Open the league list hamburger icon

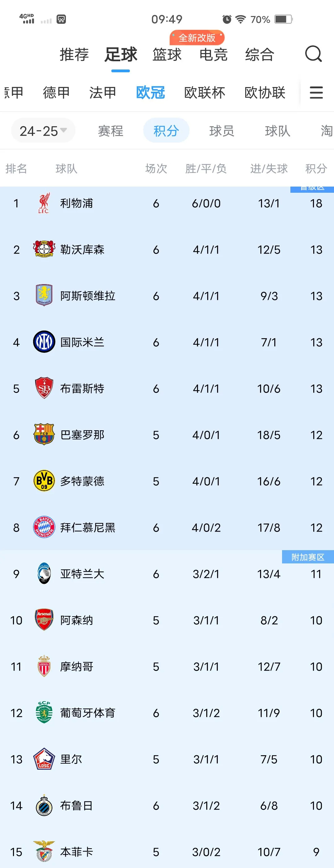[316, 93]
